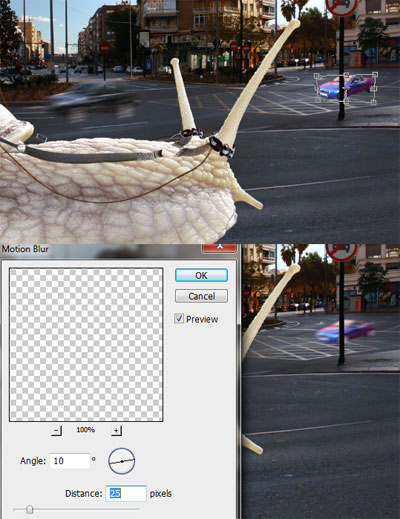
Task: Cancel the Motion Blur dialog
Action: tap(201, 296)
